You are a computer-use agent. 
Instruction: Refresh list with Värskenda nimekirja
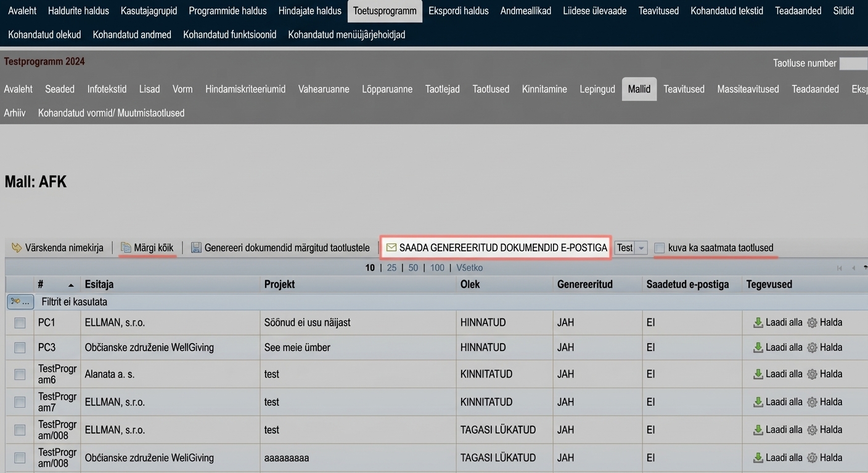pyautogui.click(x=57, y=248)
